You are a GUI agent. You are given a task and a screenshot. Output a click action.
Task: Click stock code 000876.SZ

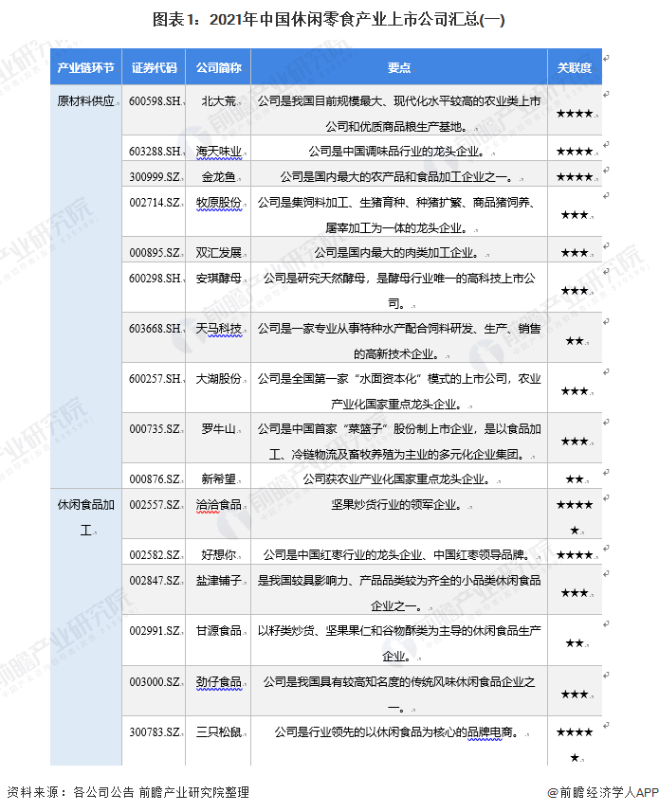[155, 479]
